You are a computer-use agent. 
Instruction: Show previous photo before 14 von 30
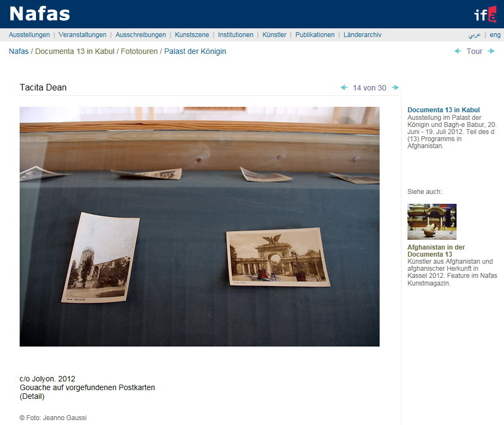coord(344,87)
